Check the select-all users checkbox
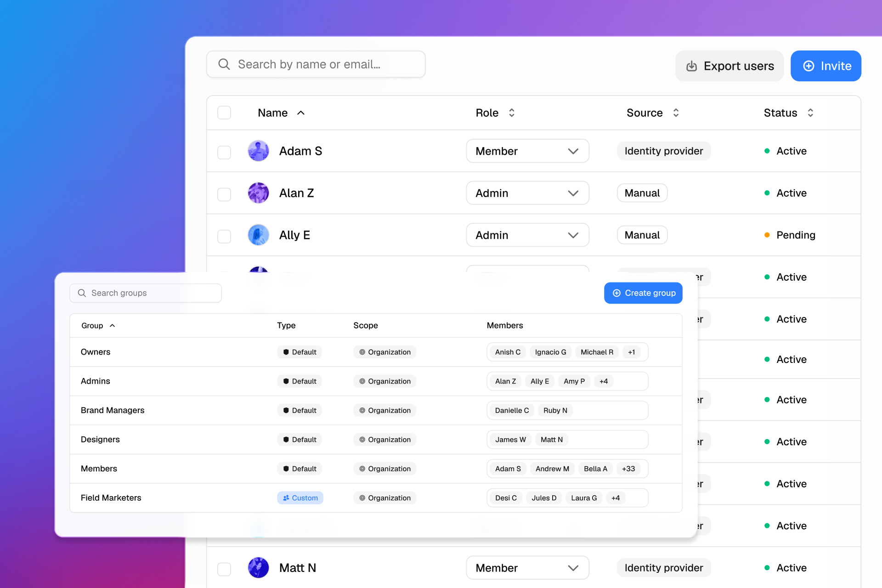Screen dimensions: 882x588 224,113
